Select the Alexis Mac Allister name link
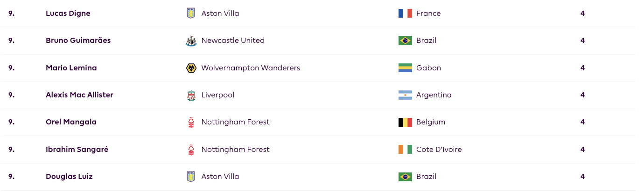Screen dimensions: 644x192 (x=79, y=95)
